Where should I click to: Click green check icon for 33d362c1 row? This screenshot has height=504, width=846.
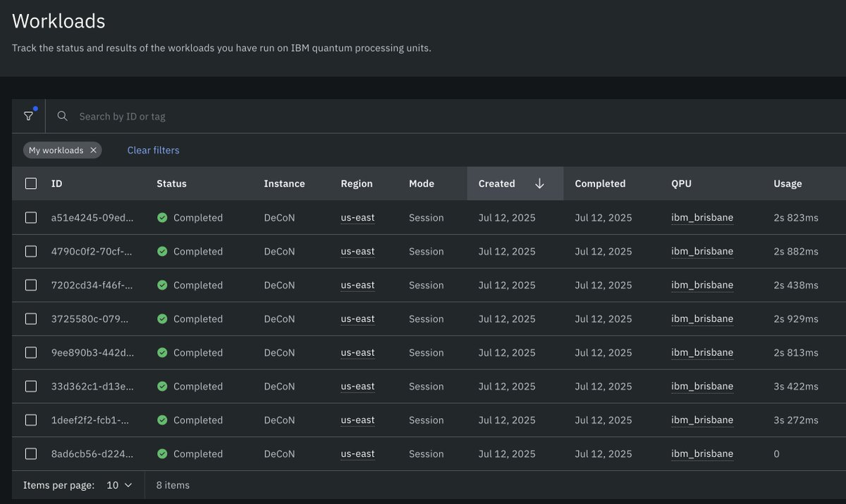(x=162, y=387)
